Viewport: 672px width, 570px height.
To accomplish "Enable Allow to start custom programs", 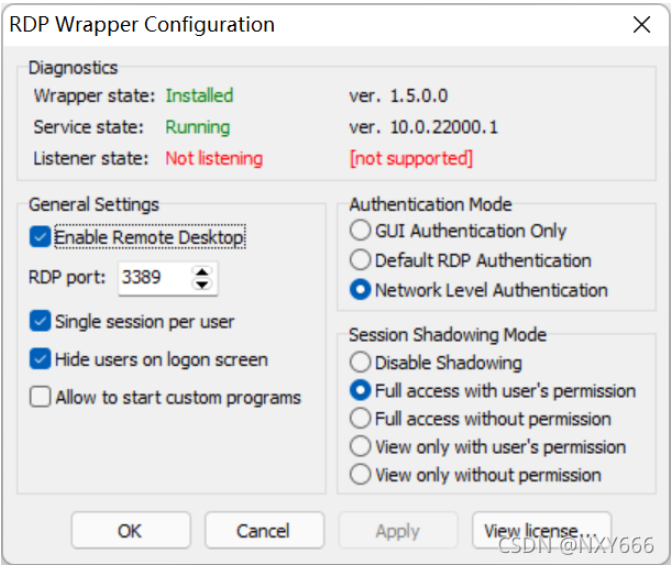I will 41,398.
